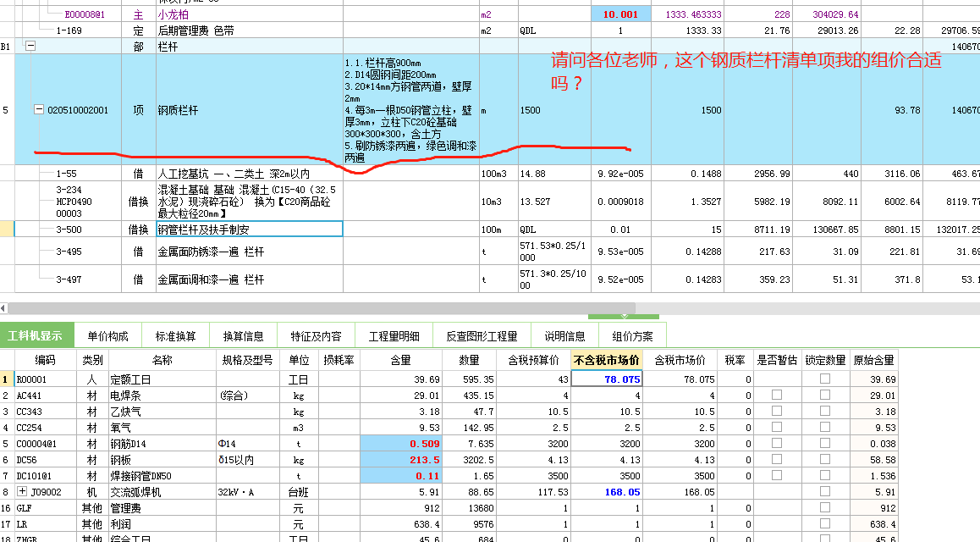Click the red 0.11 含量 cell
Viewport: 980px width, 542px height.
[x=400, y=476]
